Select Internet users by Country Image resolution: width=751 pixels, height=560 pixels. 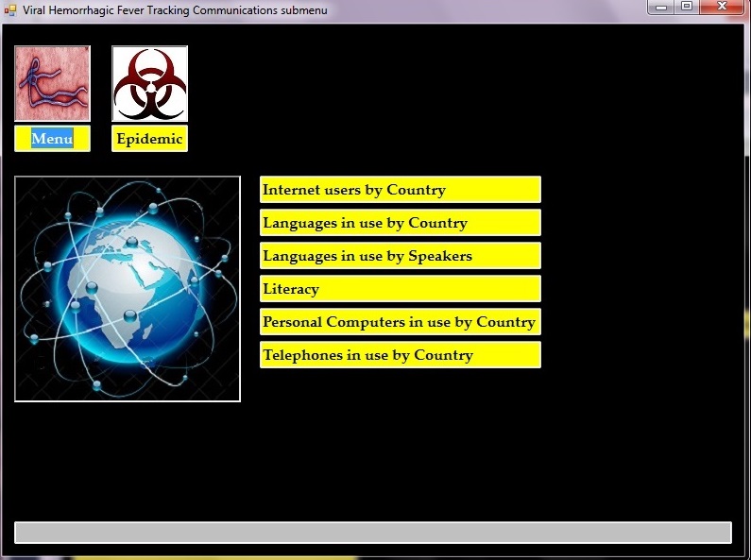click(x=400, y=190)
